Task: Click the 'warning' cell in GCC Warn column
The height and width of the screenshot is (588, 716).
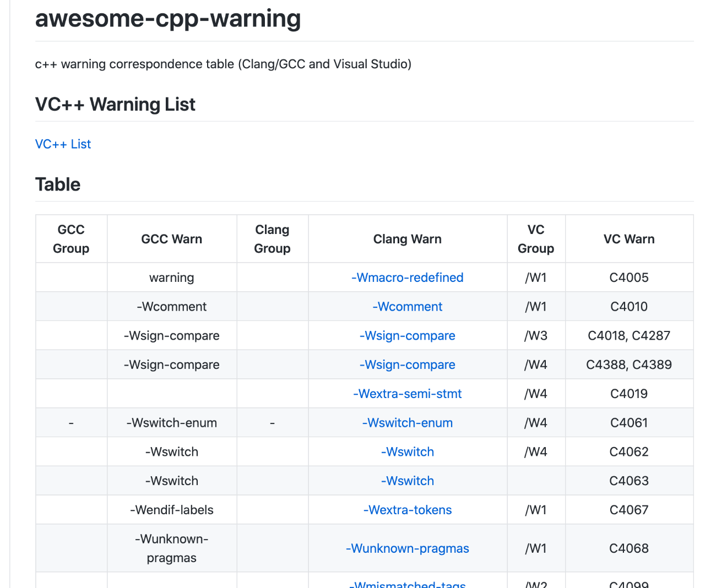Action: pos(172,277)
